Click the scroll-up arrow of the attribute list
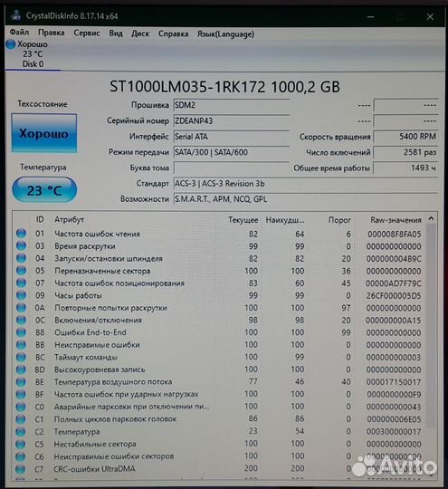Image resolution: width=448 pixels, height=489 pixels. 431,218
